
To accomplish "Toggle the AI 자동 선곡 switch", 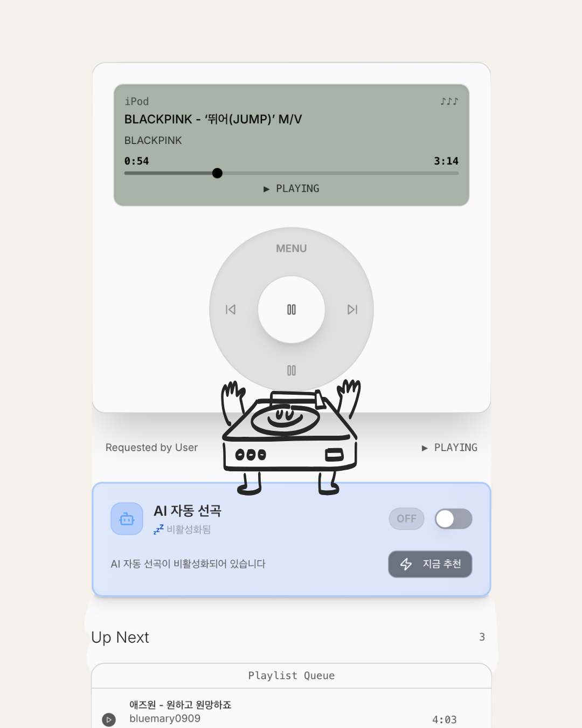I will tap(454, 519).
